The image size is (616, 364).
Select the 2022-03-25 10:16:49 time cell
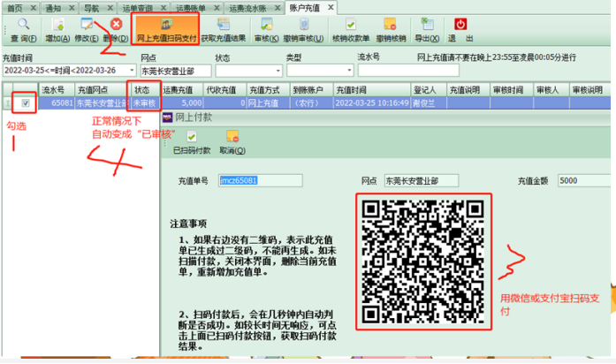(x=372, y=103)
